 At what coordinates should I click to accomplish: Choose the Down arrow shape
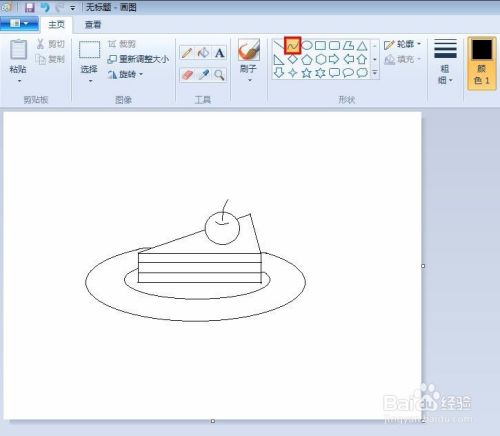point(279,73)
